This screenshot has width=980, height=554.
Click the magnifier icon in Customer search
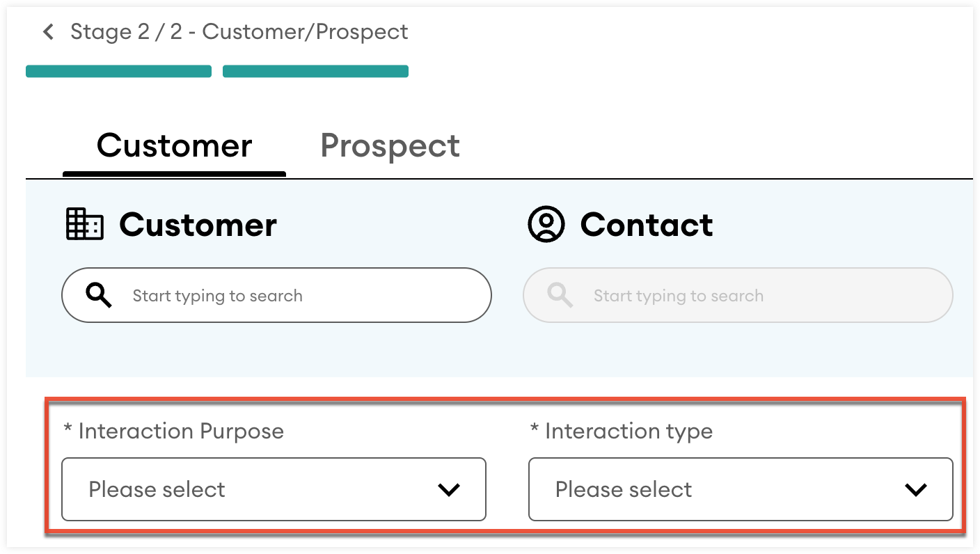pyautogui.click(x=99, y=296)
